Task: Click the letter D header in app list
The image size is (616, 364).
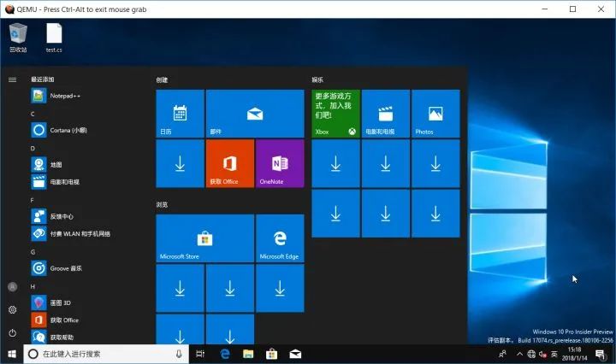Action: pos(33,149)
